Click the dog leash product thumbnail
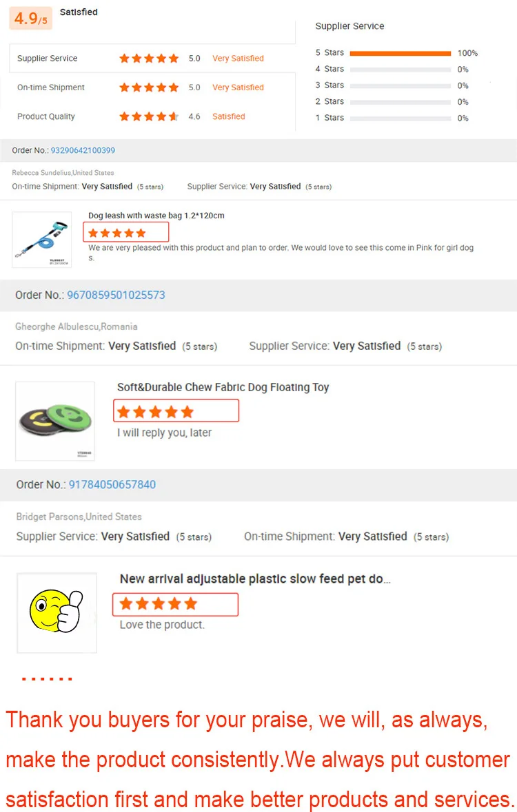This screenshot has height=812, width=517. 41,239
